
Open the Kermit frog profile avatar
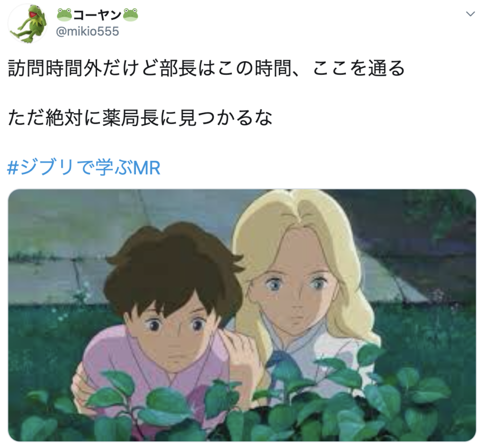(x=27, y=23)
